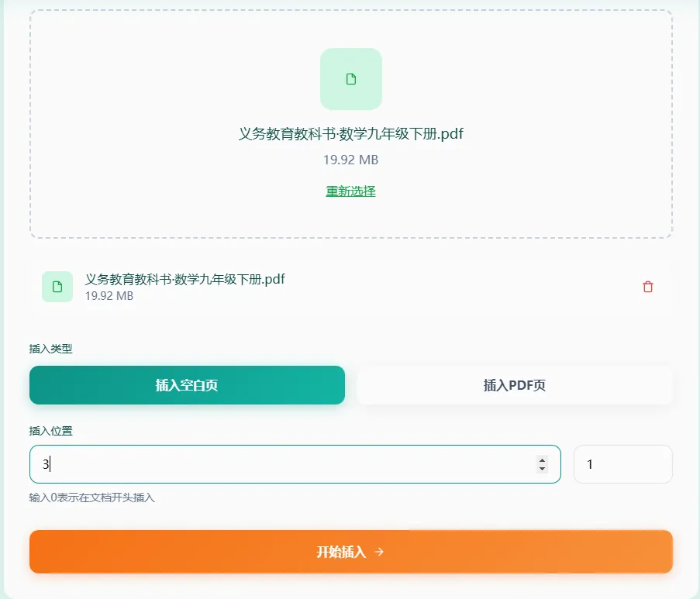Delete the uploaded PDF with trash icon
Viewport: 700px width, 599px height.
pyautogui.click(x=648, y=287)
